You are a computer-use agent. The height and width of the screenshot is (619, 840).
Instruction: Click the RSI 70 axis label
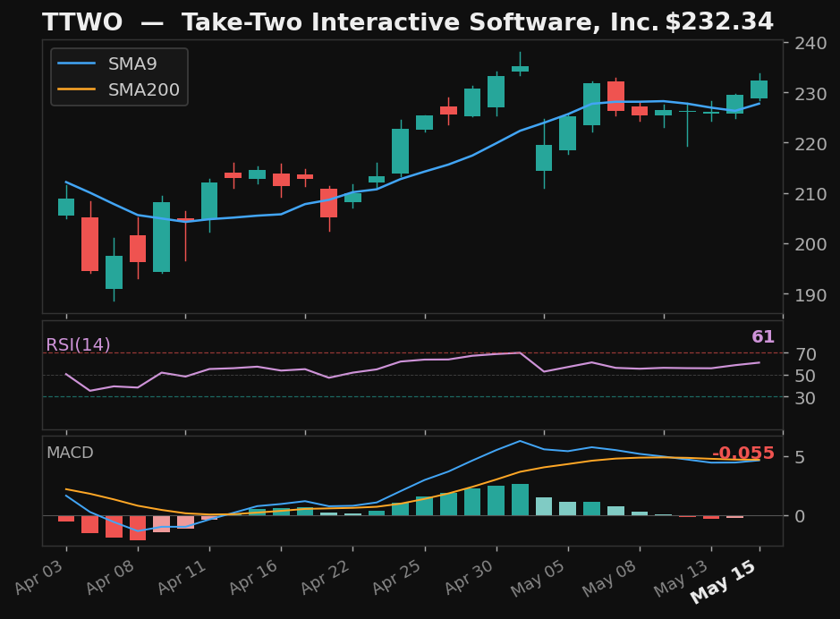point(805,354)
